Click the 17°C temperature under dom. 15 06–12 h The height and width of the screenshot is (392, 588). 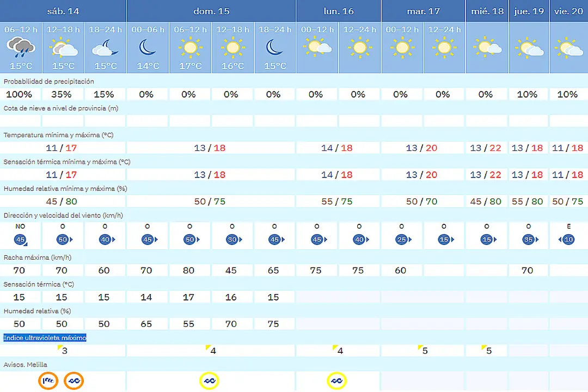coord(191,66)
